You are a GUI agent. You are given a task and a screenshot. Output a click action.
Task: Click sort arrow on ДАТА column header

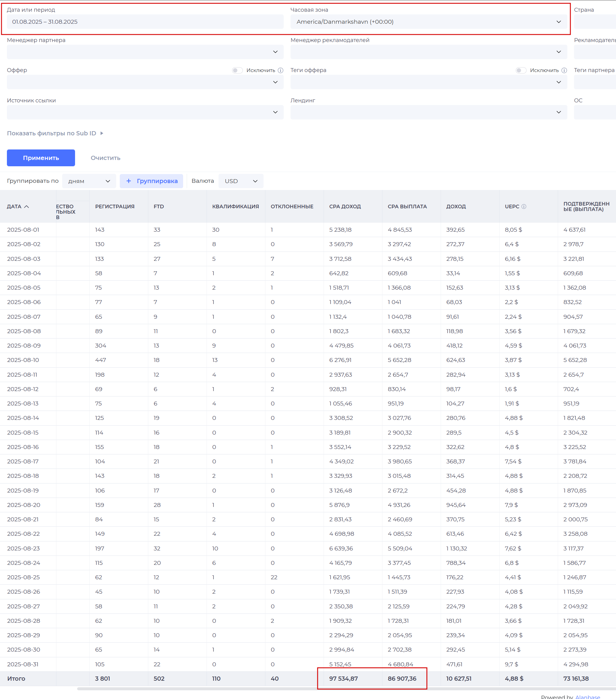tap(27, 206)
